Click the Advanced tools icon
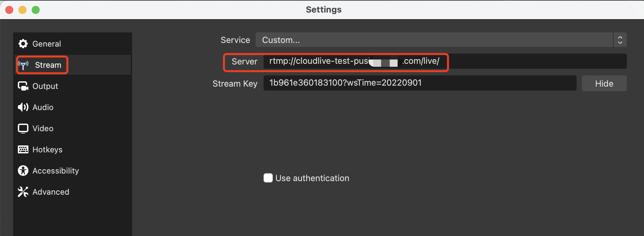 point(23,192)
